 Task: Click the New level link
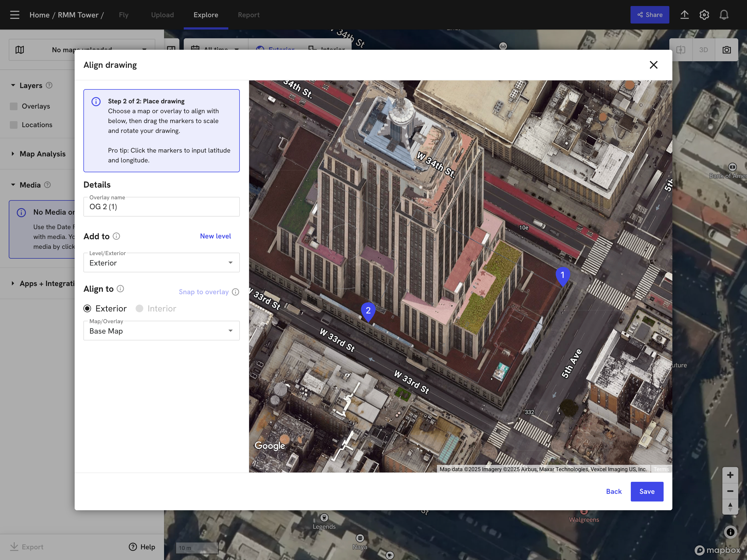click(215, 236)
